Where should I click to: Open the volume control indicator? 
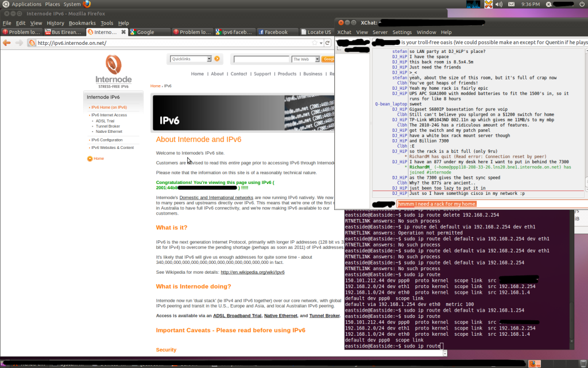[x=499, y=4]
